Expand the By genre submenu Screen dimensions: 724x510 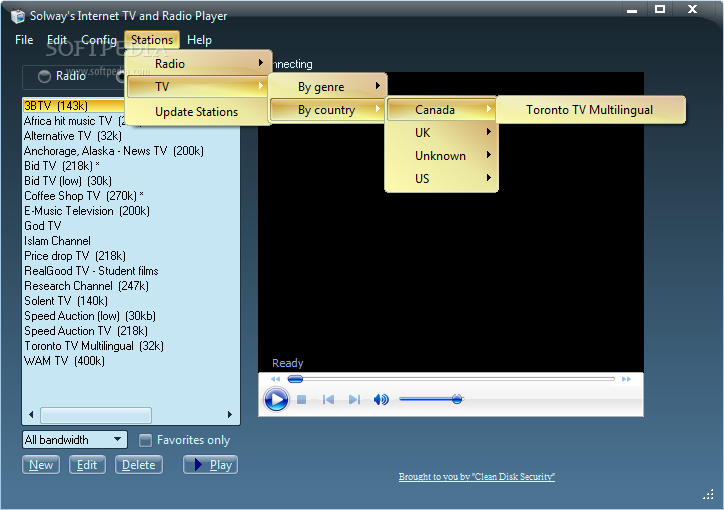[x=327, y=87]
